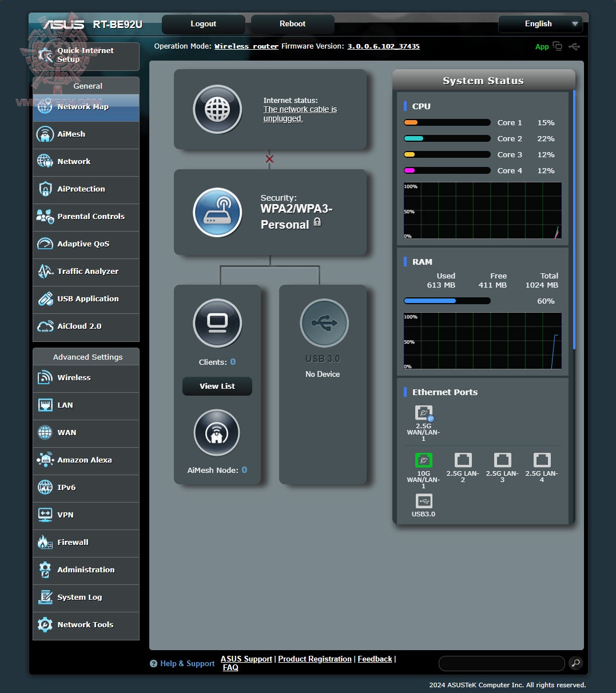Viewport: 616px width, 693px height.
Task: Open the Network sidebar item
Action: tap(86, 162)
